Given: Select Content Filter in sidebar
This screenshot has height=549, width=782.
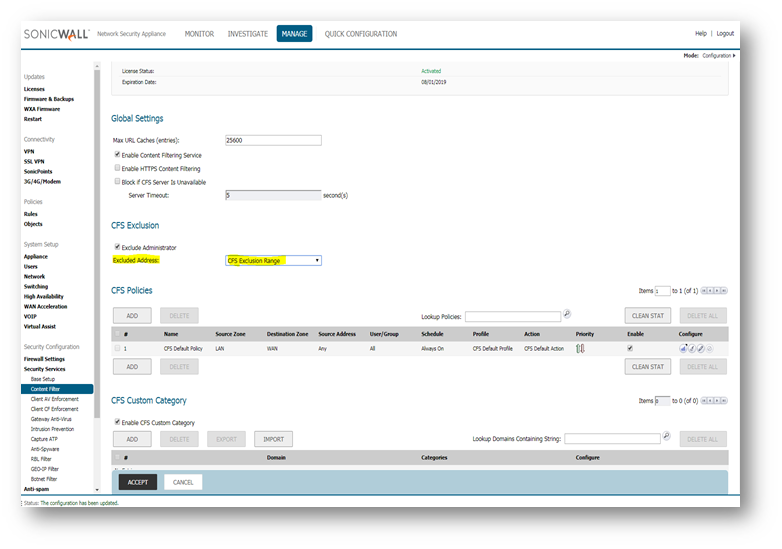Looking at the screenshot, I should pyautogui.click(x=57, y=389).
